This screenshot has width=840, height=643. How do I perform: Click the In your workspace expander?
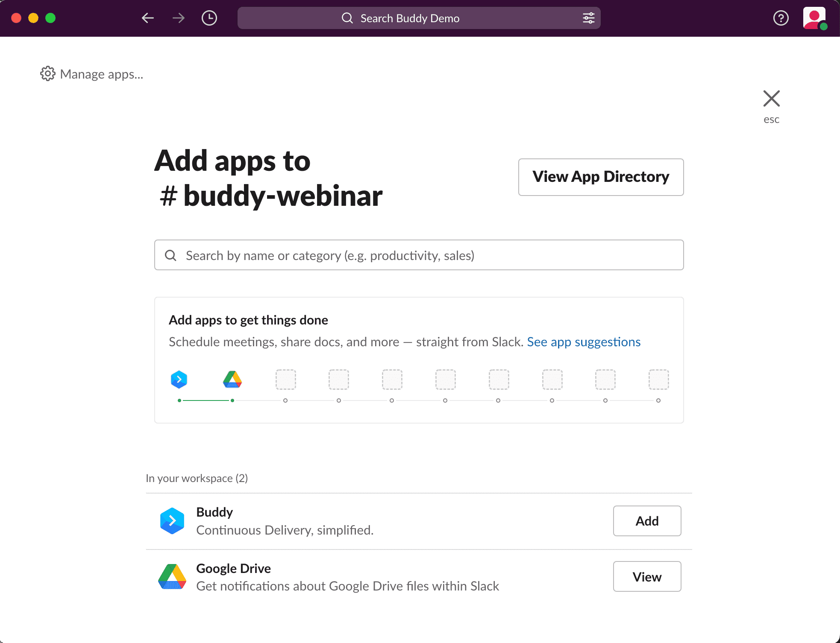tap(196, 478)
